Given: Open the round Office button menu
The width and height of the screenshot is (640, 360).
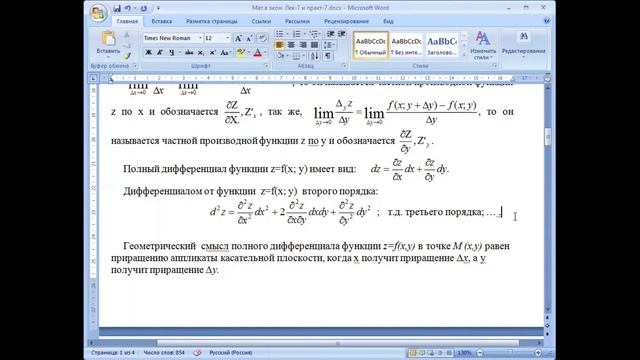Looking at the screenshot, I should pyautogui.click(x=98, y=13).
